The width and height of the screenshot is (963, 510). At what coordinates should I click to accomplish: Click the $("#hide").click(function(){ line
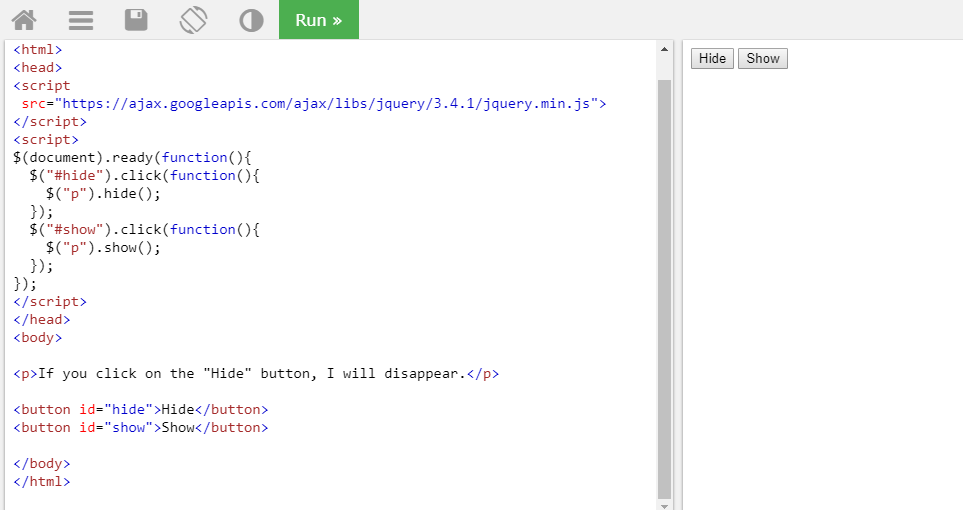144,176
